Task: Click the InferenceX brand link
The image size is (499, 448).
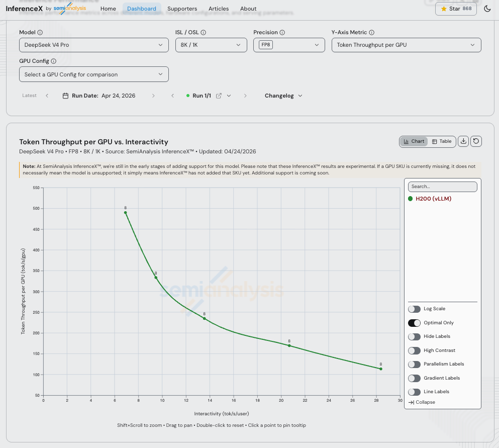Action: 24,9
